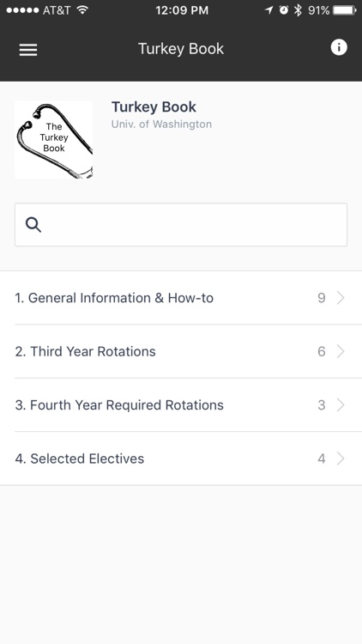The image size is (362, 644).
Task: Tap the Wi-Fi status icon
Action: [x=82, y=9]
